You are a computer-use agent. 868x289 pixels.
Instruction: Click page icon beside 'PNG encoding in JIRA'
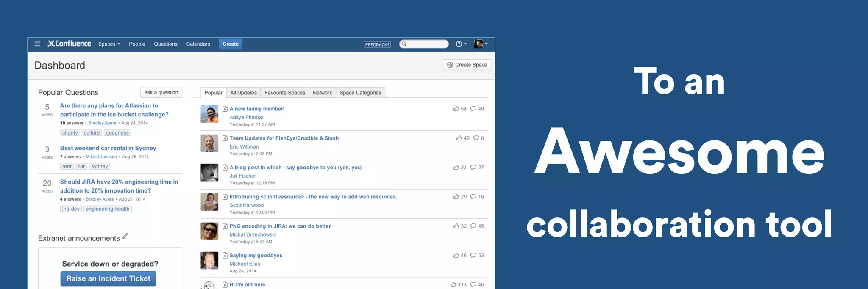[225, 226]
